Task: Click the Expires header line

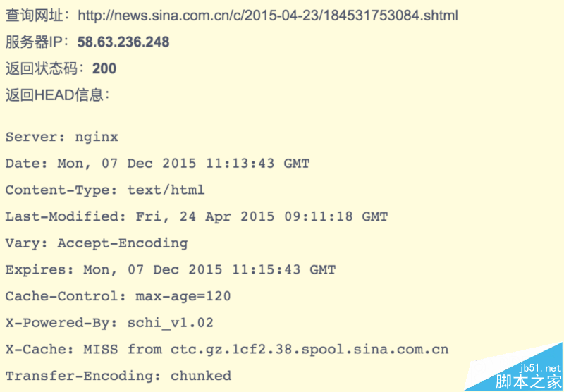Action: 171,270
